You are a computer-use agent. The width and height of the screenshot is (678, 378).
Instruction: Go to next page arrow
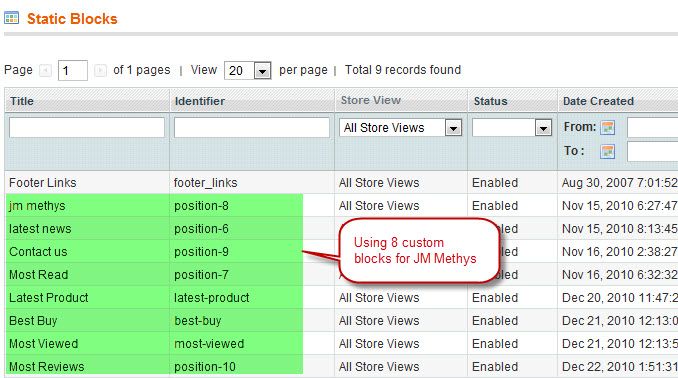[100, 70]
